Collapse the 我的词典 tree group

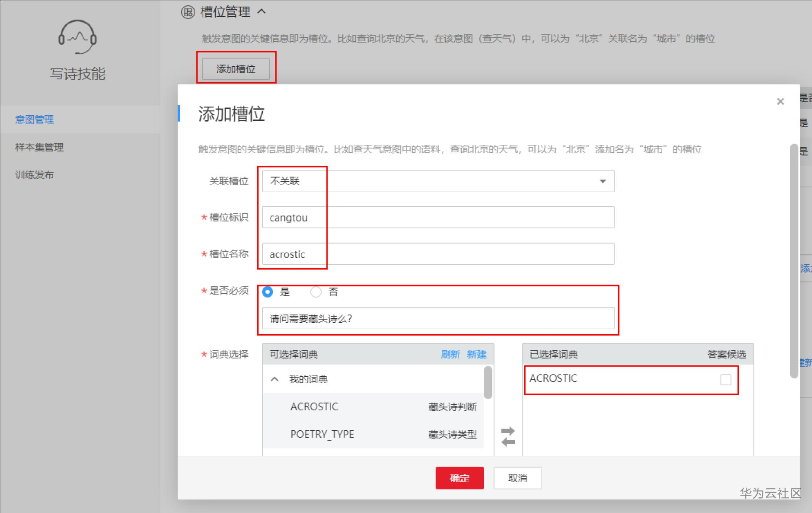[x=275, y=379]
